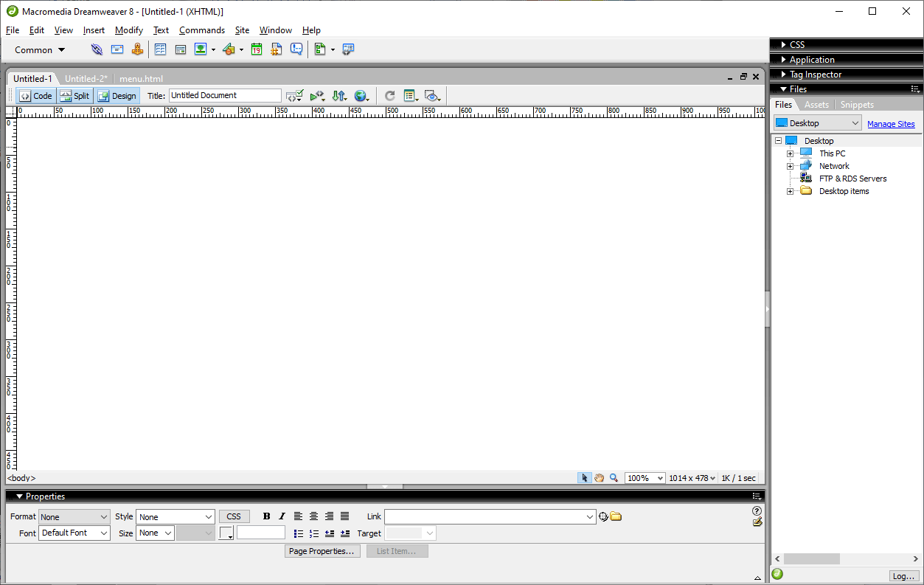The height and width of the screenshot is (585, 924).
Task: Open the Site menu
Action: [243, 30]
